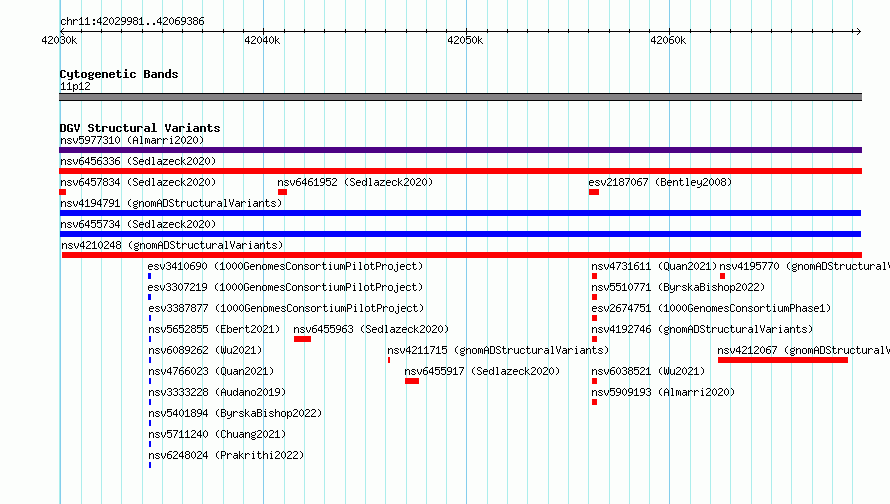Click nsv4194791 (gnomADStructuralVariants) label
The image size is (890, 504).
pyautogui.click(x=171, y=203)
